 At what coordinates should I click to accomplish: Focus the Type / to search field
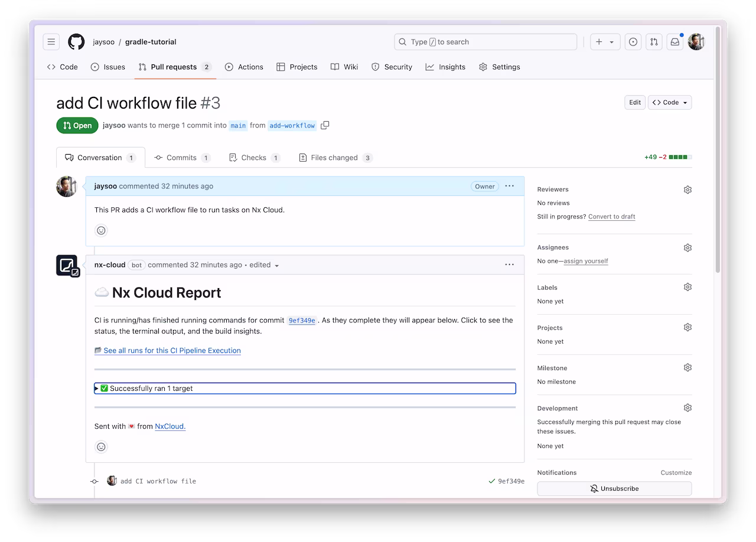click(x=485, y=41)
